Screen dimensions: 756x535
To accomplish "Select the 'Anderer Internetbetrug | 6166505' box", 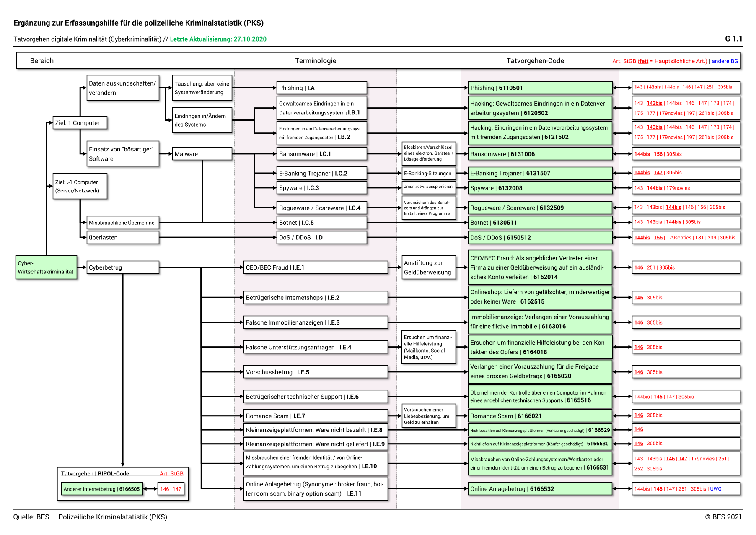I will pos(101,489).
